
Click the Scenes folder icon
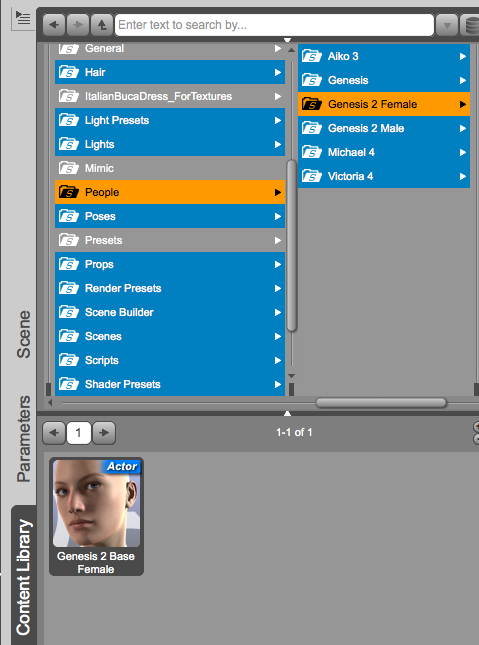(68, 336)
